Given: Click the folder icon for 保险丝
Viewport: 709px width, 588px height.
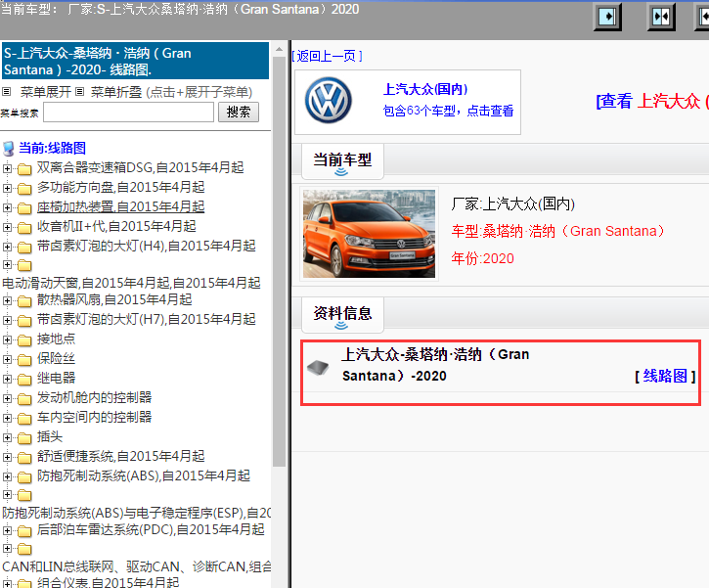Looking at the screenshot, I should click(x=24, y=360).
